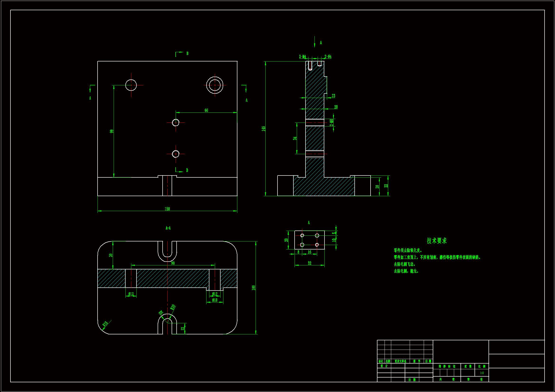Select the Ø18 counterbore dimension
Viewport: 555px width, 392px height.
[x=215, y=300]
